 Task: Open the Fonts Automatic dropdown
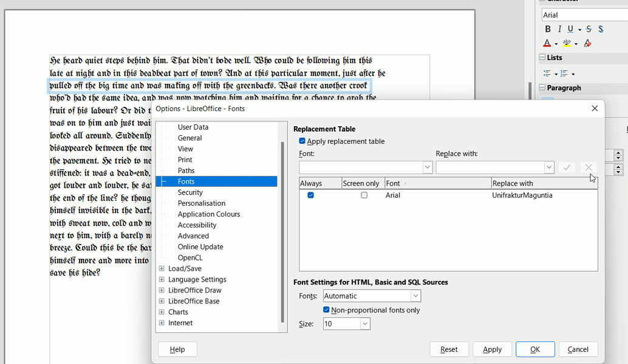tap(415, 296)
